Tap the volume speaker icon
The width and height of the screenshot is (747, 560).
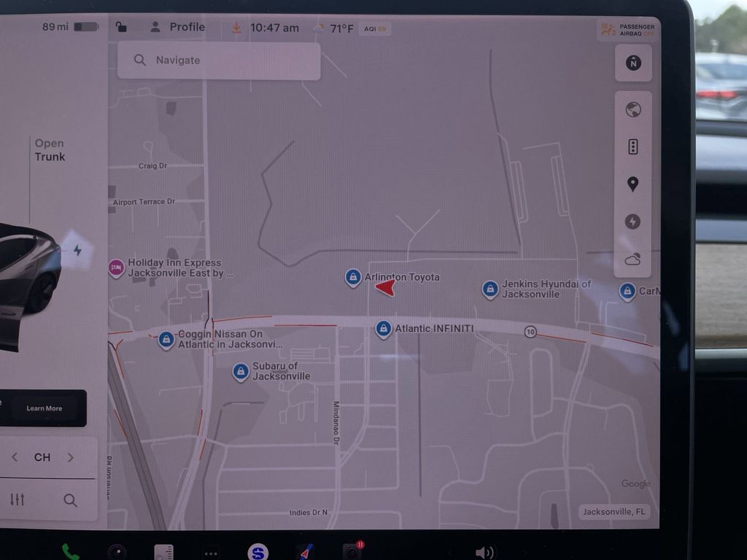(484, 552)
